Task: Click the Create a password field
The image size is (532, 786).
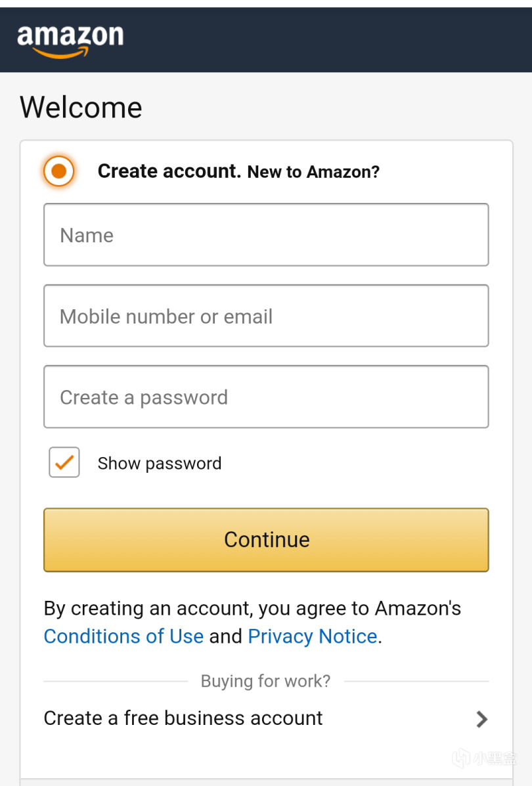Action: [x=266, y=397]
